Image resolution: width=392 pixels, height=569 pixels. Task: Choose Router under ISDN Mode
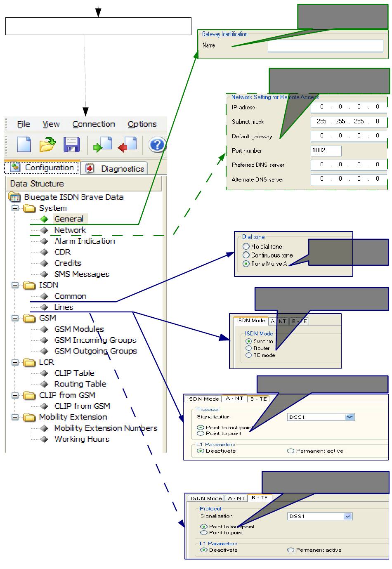[x=249, y=348]
